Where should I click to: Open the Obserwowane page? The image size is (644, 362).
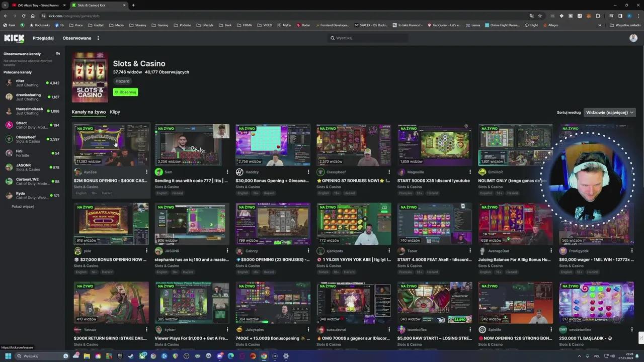77,38
